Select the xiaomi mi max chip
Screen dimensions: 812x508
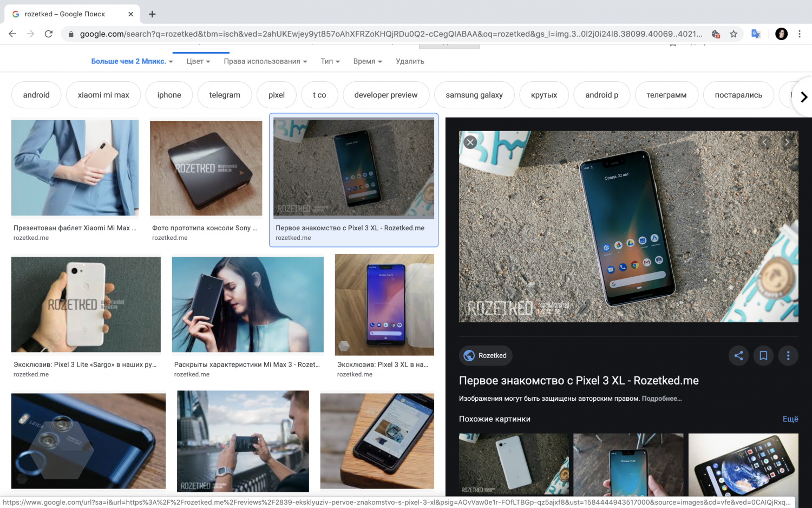point(103,95)
